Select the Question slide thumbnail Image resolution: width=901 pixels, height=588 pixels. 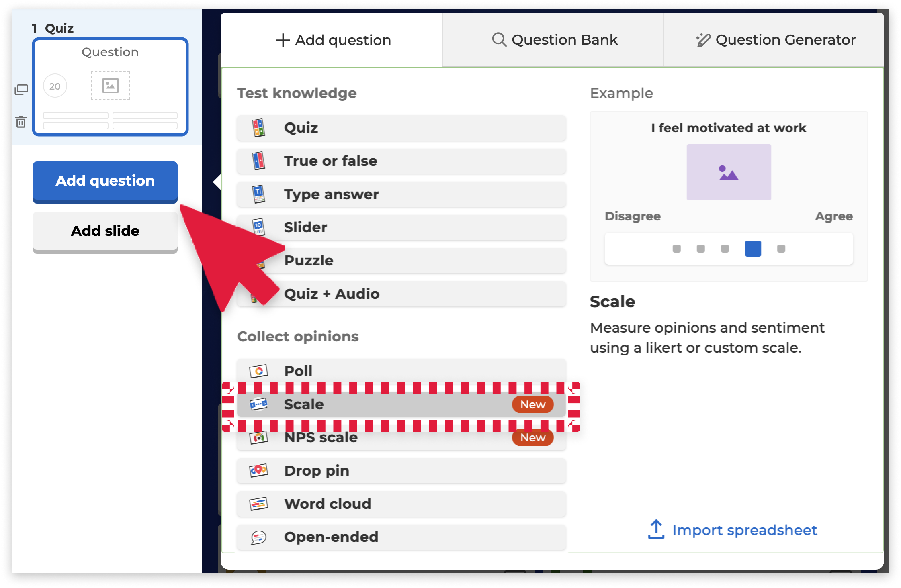pyautogui.click(x=110, y=87)
